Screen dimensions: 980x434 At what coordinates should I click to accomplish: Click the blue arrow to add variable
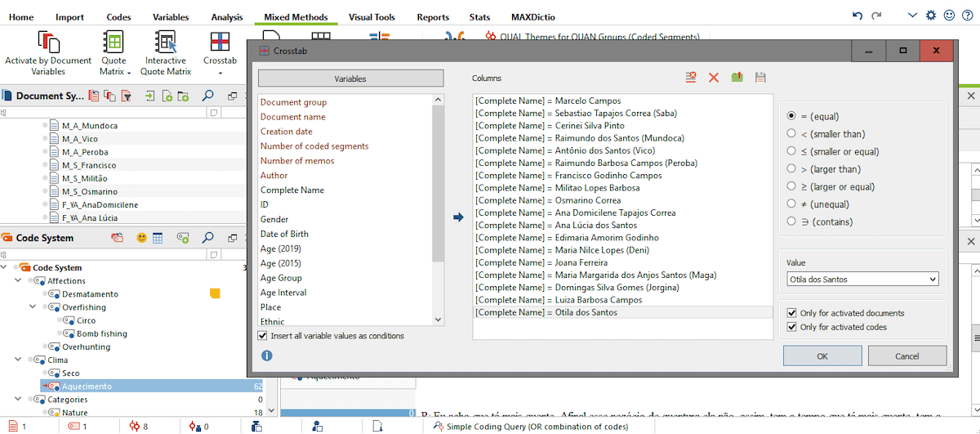pyautogui.click(x=458, y=217)
